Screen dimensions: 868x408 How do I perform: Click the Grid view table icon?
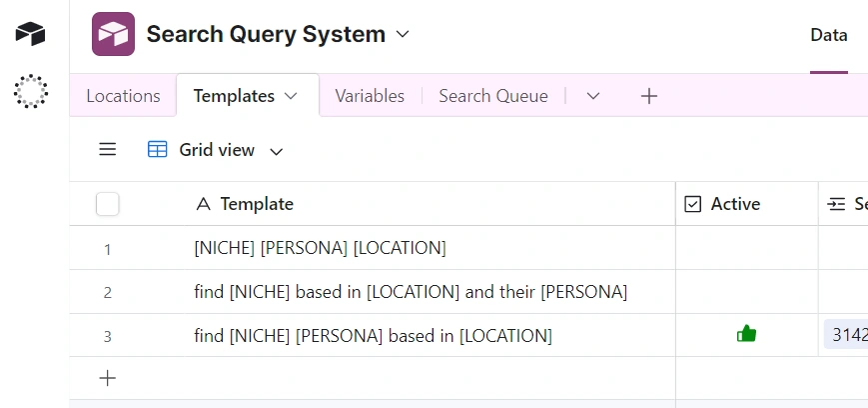click(158, 150)
